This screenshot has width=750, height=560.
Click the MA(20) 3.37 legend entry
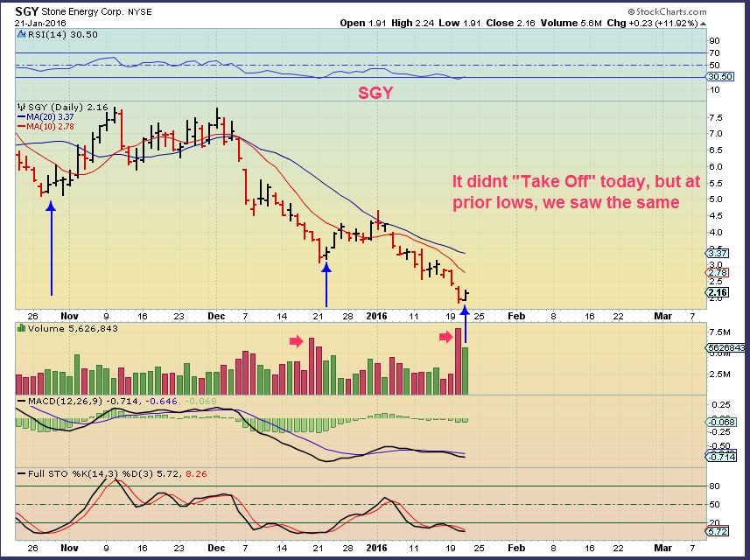[x=50, y=116]
